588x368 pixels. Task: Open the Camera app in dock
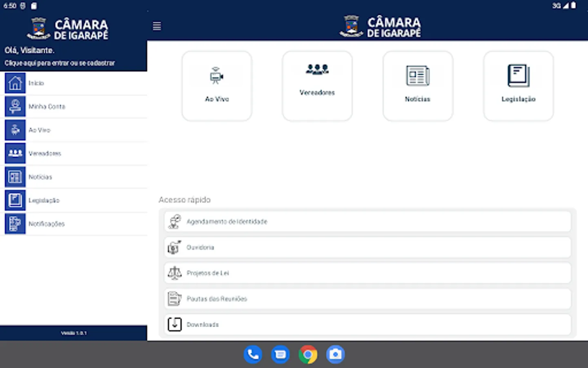click(x=335, y=355)
